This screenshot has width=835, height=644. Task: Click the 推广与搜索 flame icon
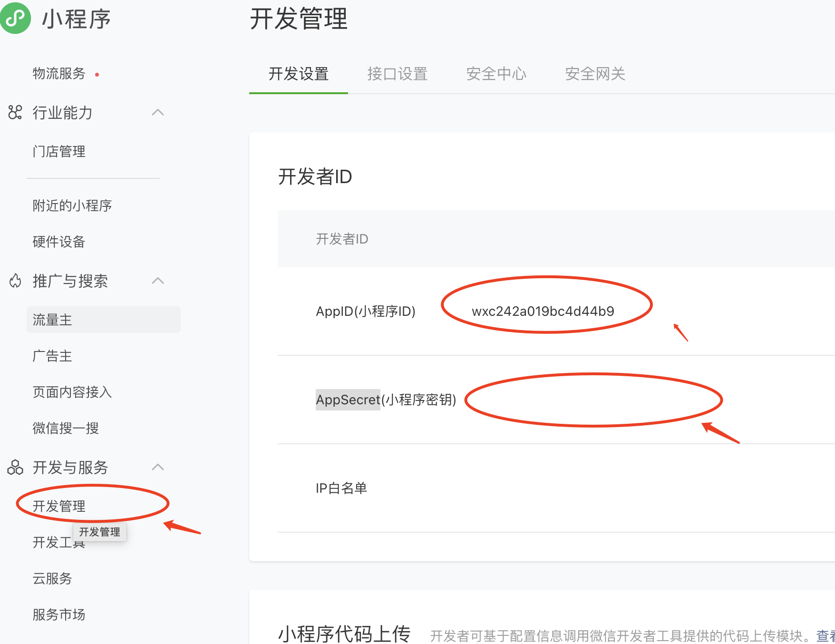tap(15, 281)
